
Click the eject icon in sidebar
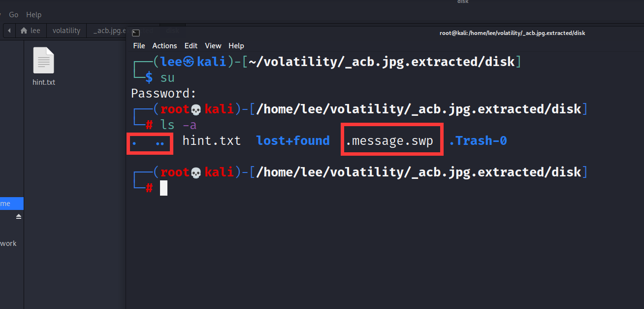[x=19, y=217]
